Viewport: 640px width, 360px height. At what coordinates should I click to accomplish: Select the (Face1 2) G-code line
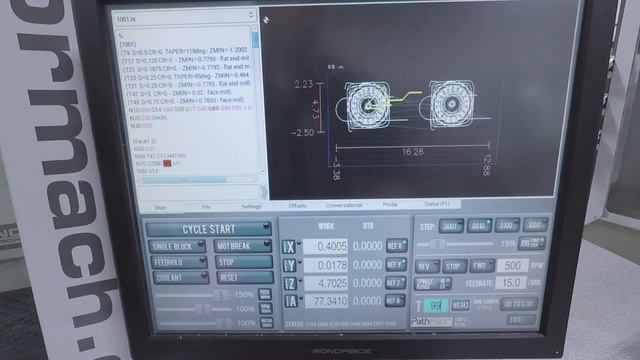click(144, 141)
